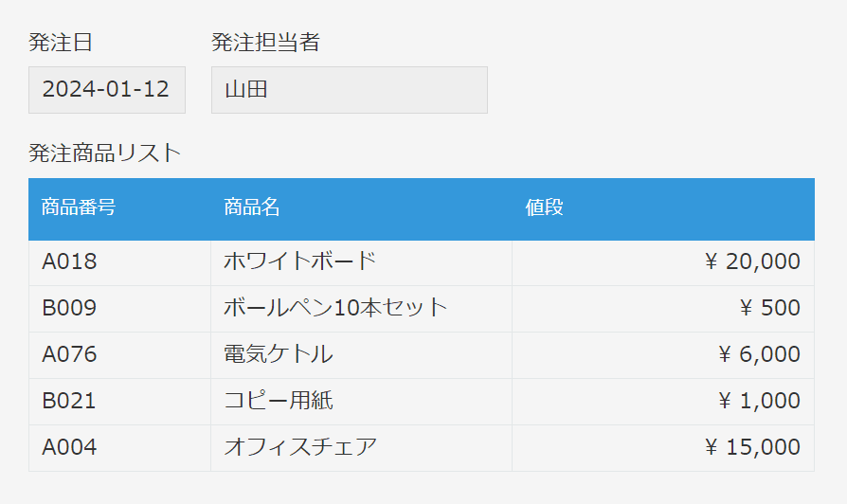Image resolution: width=847 pixels, height=504 pixels.
Task: Select the コピー用紙 product name cell
Action: point(361,402)
